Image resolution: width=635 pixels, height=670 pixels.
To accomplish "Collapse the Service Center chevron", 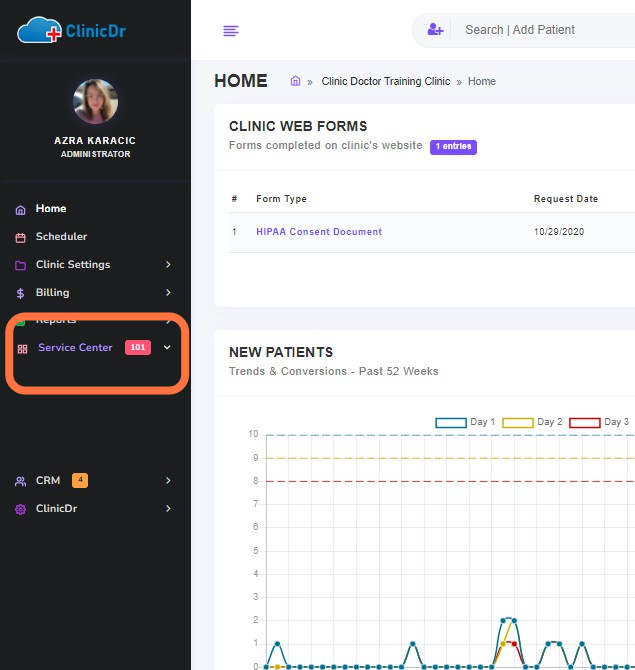I will pos(167,347).
